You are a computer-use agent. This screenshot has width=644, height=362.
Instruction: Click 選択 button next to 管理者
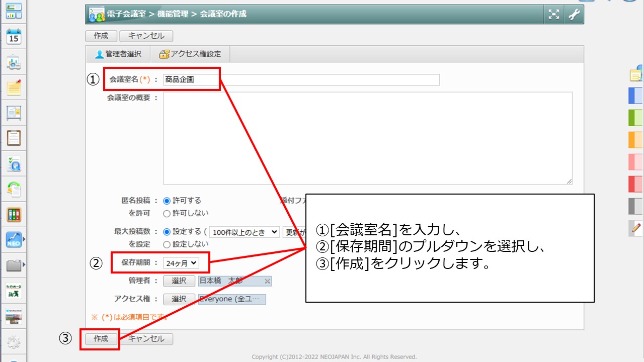tap(179, 281)
